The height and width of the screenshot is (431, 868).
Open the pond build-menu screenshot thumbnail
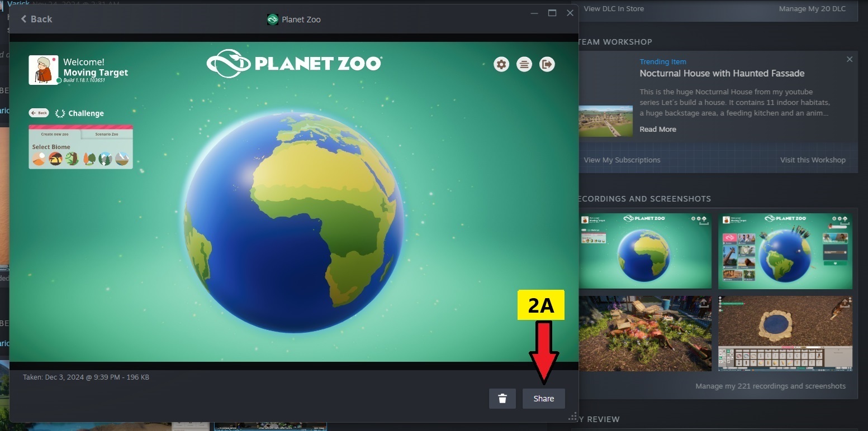(785, 334)
